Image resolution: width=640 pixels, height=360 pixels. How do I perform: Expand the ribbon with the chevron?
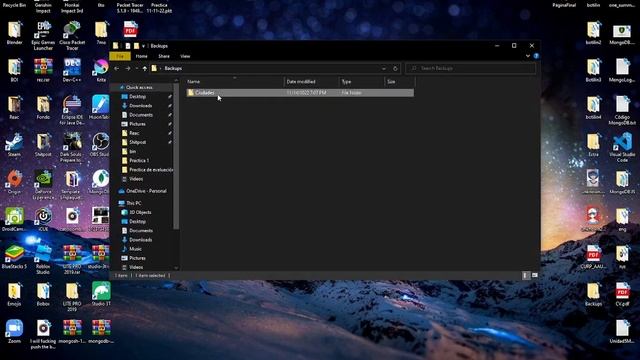coord(528,56)
